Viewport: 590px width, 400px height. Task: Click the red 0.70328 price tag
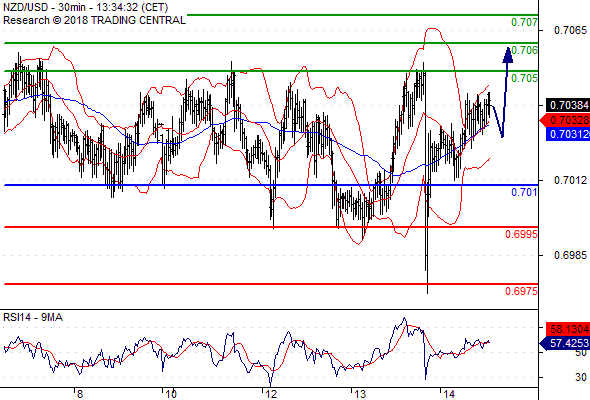tap(565, 120)
